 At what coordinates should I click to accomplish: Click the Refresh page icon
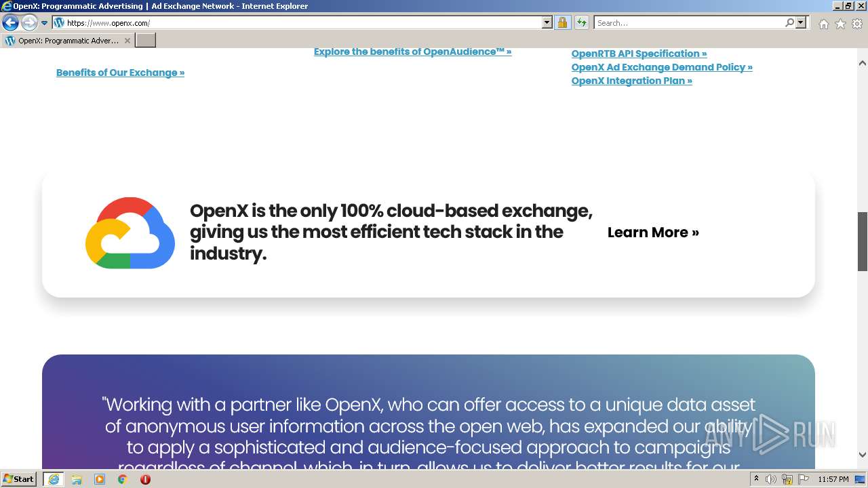(581, 23)
